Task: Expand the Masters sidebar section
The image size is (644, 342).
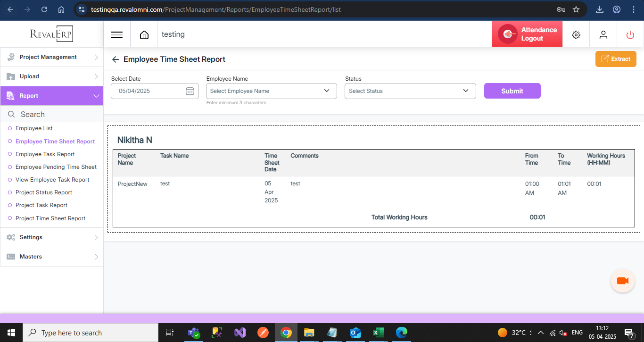Action: click(52, 257)
